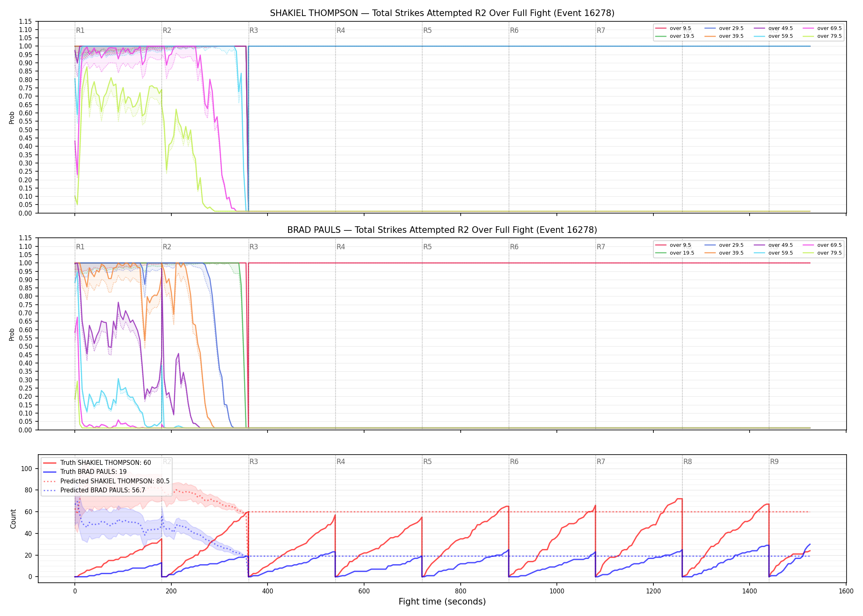The width and height of the screenshot is (863, 616).
Task: Click the R3 round marker in top chart
Action: click(x=254, y=30)
